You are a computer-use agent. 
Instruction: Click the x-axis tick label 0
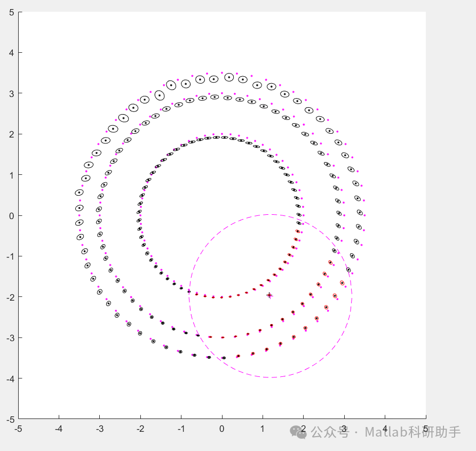pyautogui.click(x=222, y=429)
